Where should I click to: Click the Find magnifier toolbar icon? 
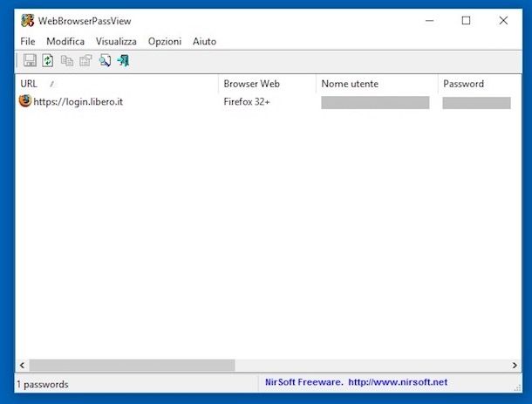105,61
